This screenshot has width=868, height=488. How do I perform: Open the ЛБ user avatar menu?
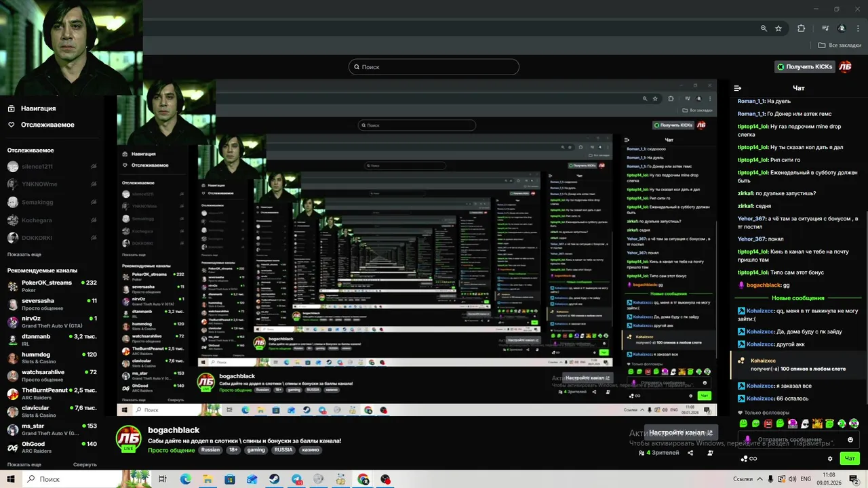coord(845,66)
